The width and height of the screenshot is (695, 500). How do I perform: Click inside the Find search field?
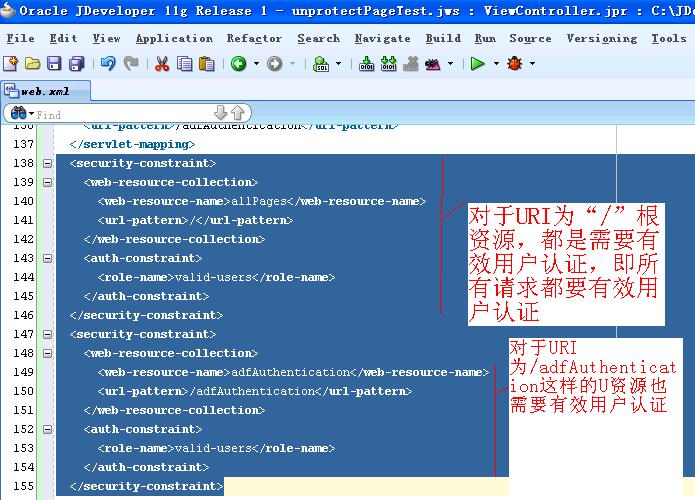pos(124,114)
